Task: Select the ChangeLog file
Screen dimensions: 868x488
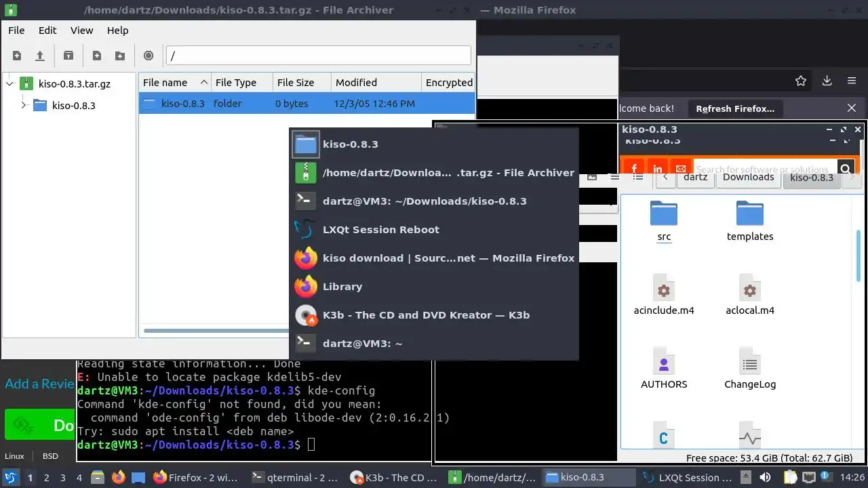Action: click(x=750, y=368)
